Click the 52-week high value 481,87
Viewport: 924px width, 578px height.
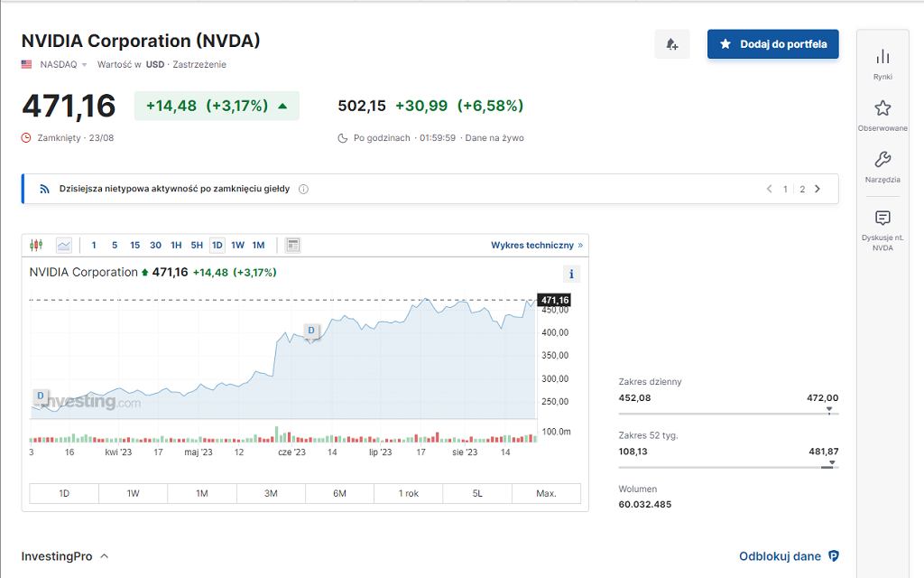point(823,452)
